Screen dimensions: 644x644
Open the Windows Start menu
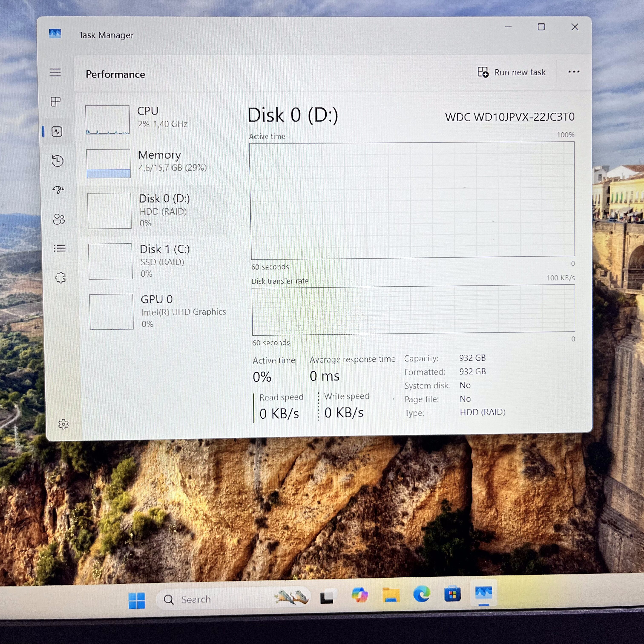coord(137,601)
